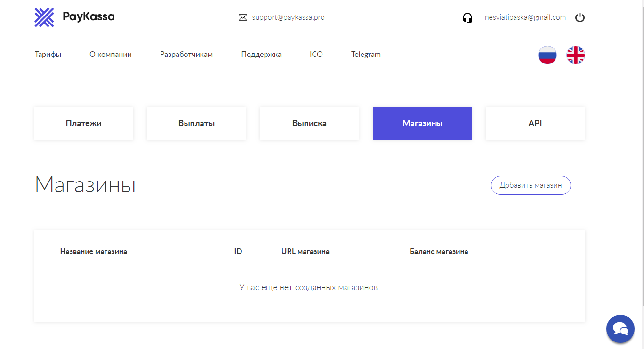Screen dimensions: 644x349
Task: Click the Баланс магазина column header
Action: (x=439, y=251)
